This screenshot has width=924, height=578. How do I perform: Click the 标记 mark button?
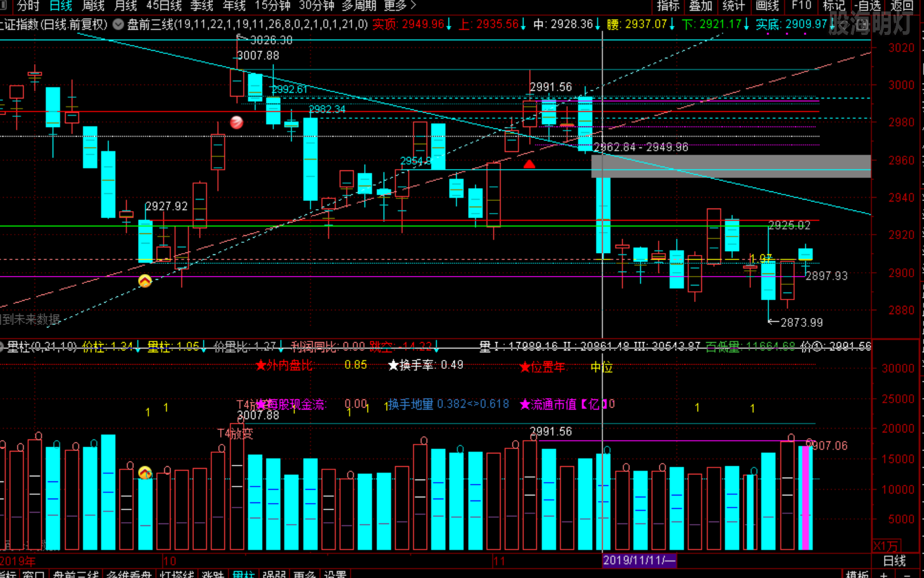point(834,6)
